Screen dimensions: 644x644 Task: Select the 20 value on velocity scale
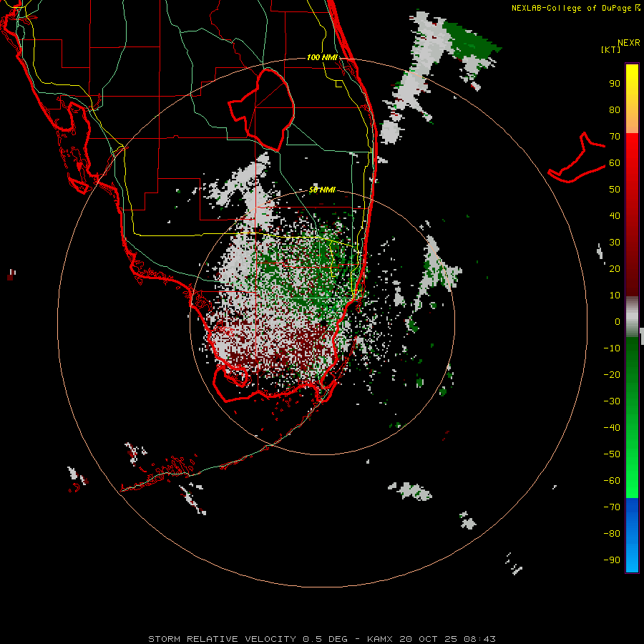[615, 269]
